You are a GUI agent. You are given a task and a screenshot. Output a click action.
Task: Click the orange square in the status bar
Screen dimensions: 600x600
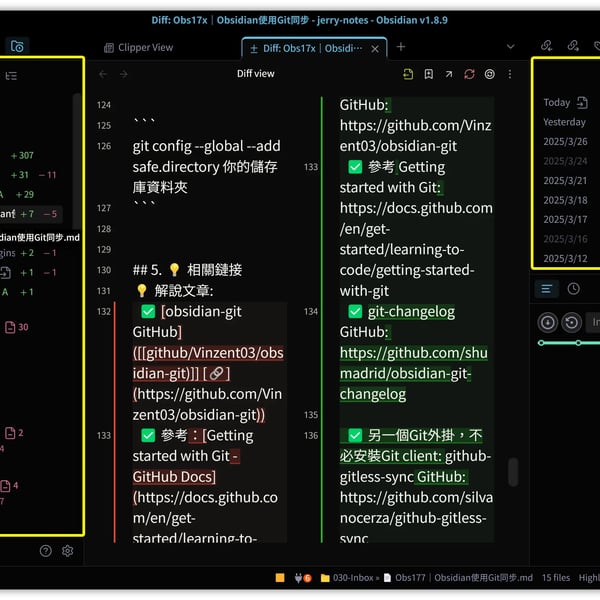280,577
